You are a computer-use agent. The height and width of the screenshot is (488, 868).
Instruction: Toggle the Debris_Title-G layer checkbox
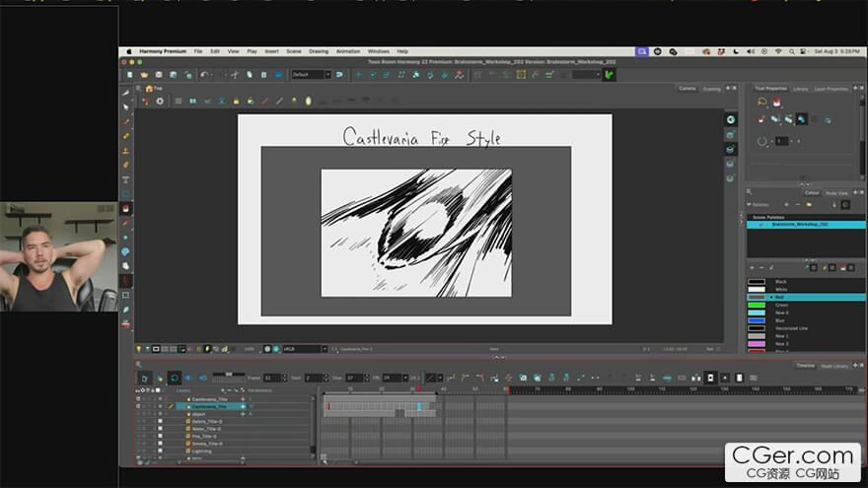(x=161, y=421)
